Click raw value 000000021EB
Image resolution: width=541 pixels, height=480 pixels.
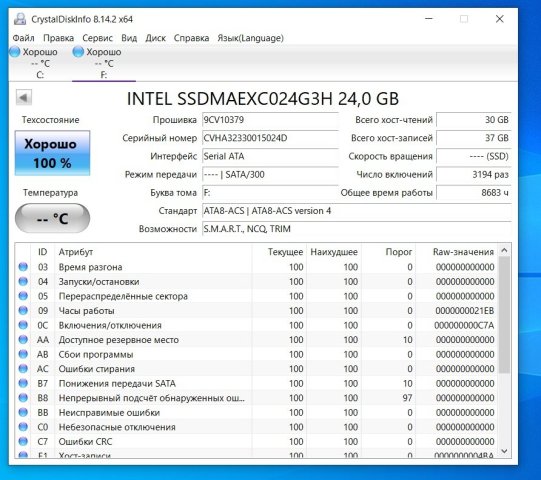(464, 311)
